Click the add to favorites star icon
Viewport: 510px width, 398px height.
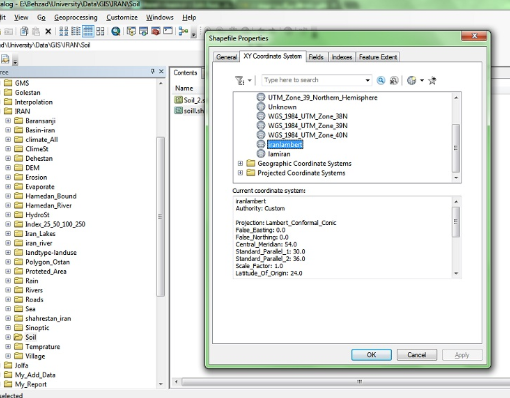click(x=432, y=80)
